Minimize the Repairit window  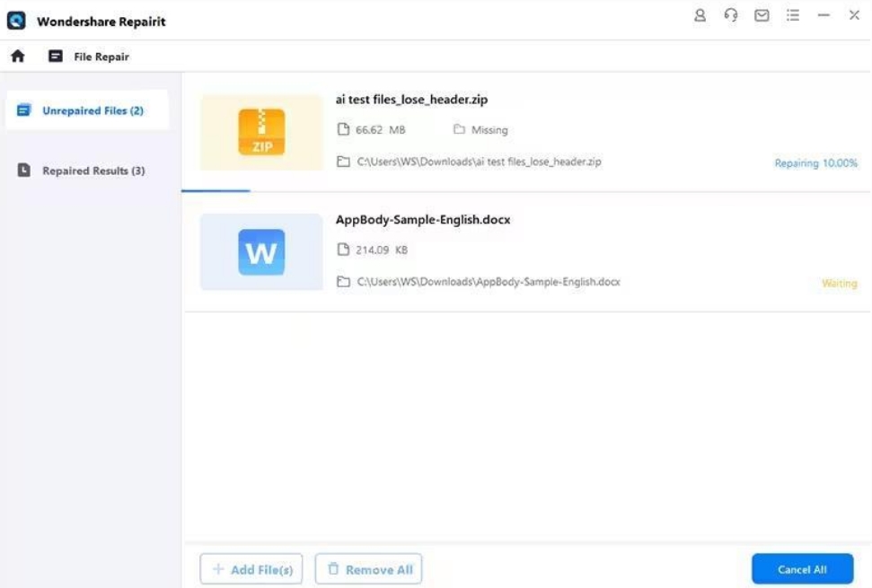pyautogui.click(x=824, y=15)
